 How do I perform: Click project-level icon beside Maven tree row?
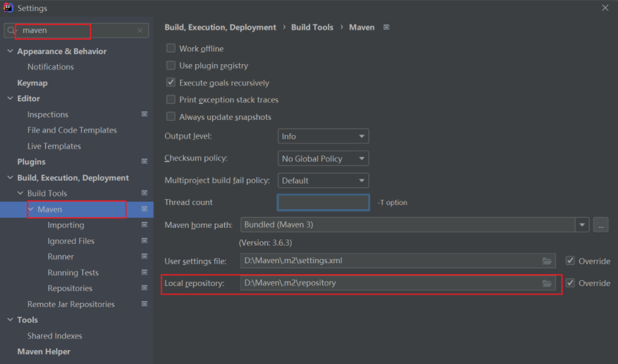(145, 209)
